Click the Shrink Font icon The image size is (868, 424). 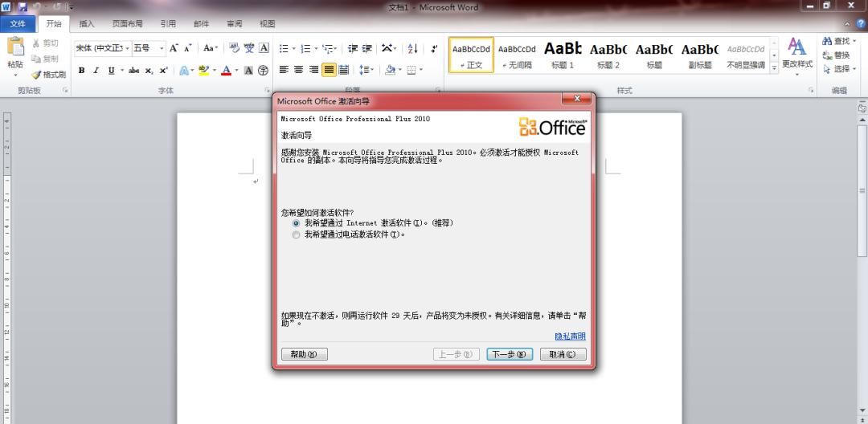click(187, 48)
